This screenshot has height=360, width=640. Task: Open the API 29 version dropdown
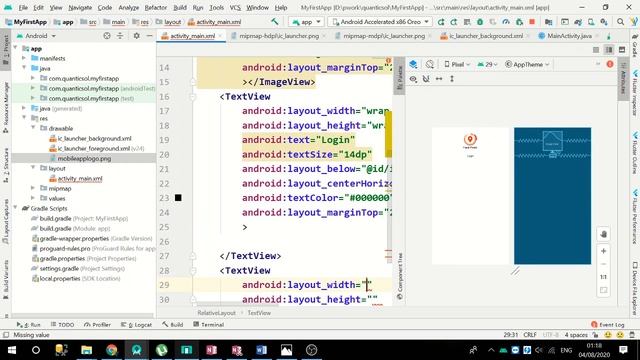tap(487, 64)
